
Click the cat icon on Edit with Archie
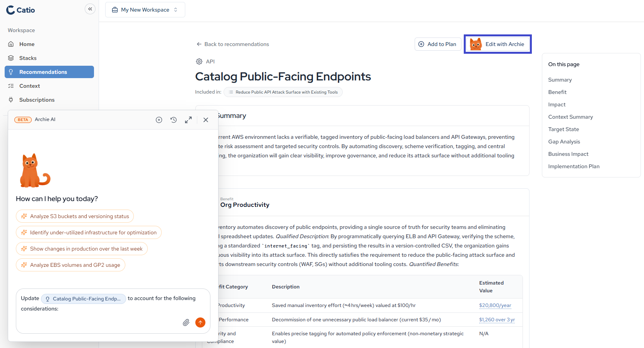[x=475, y=44]
